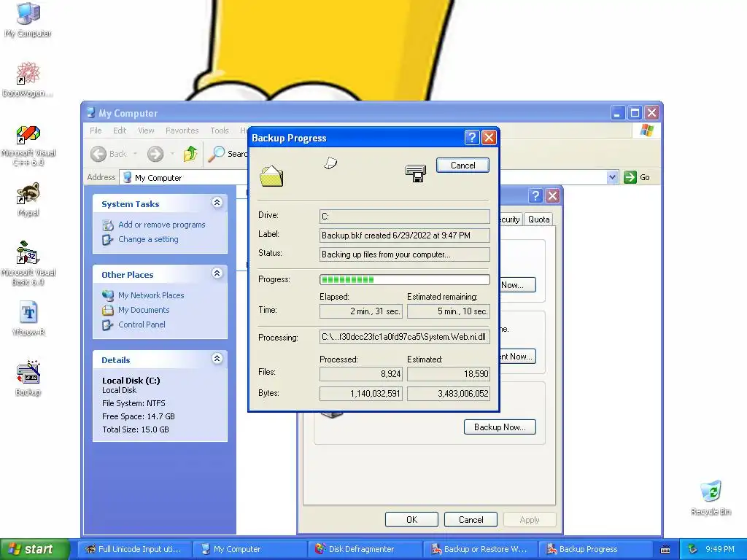Open the File menu
Screen dimensions: 747x560
[96, 131]
